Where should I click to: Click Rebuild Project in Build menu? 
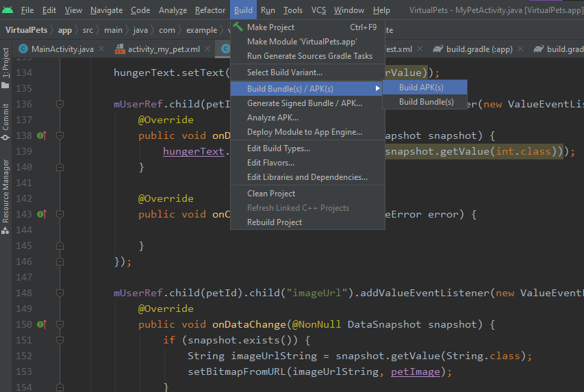[x=274, y=222]
